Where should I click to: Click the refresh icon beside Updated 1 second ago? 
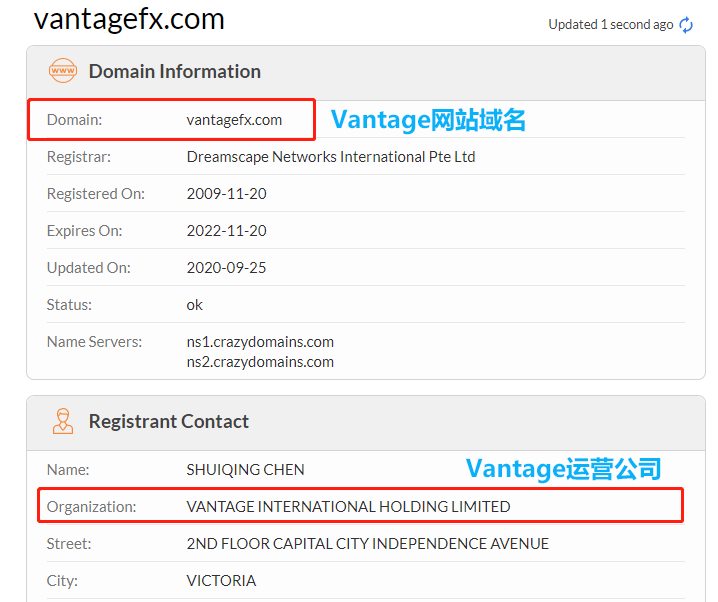(x=686, y=25)
